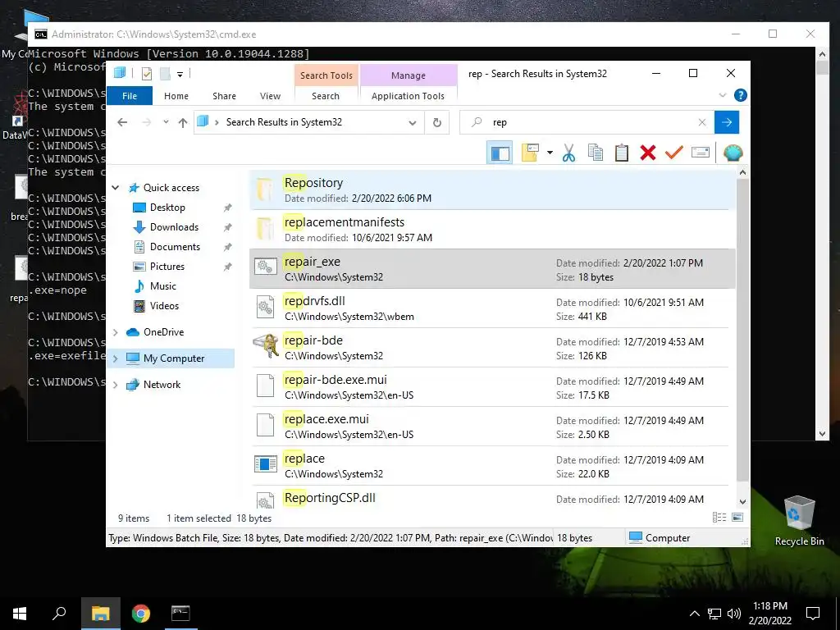Viewport: 840px width, 630px height.
Task: Click the folder options sticky-note icon
Action: 530,153
